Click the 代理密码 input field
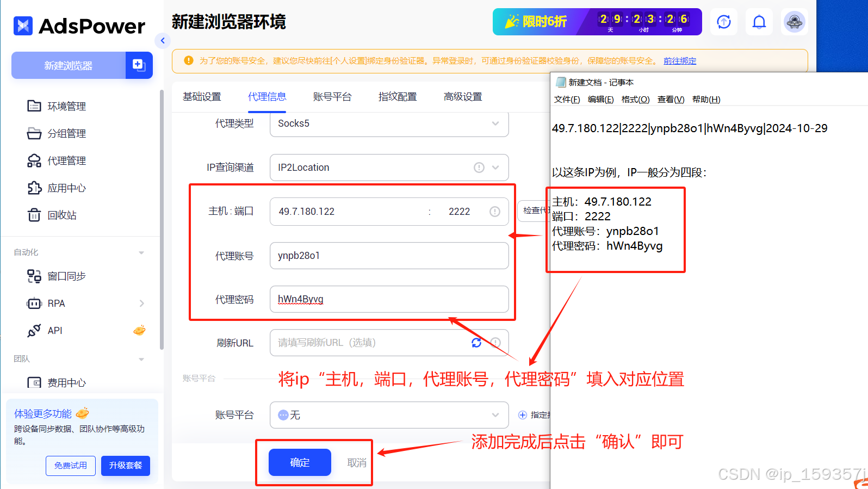Screen dimensions: 868x489 [389, 299]
